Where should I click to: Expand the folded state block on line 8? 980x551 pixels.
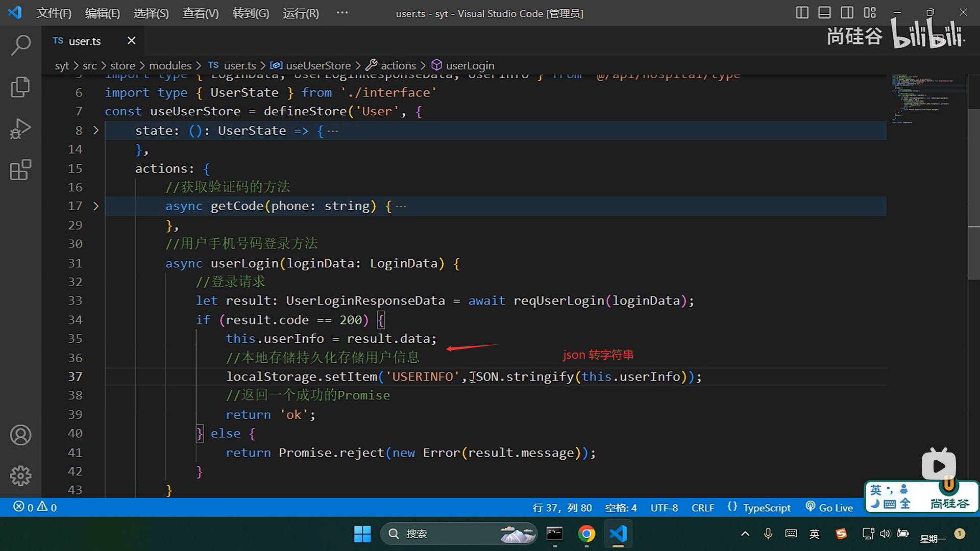[x=96, y=131]
